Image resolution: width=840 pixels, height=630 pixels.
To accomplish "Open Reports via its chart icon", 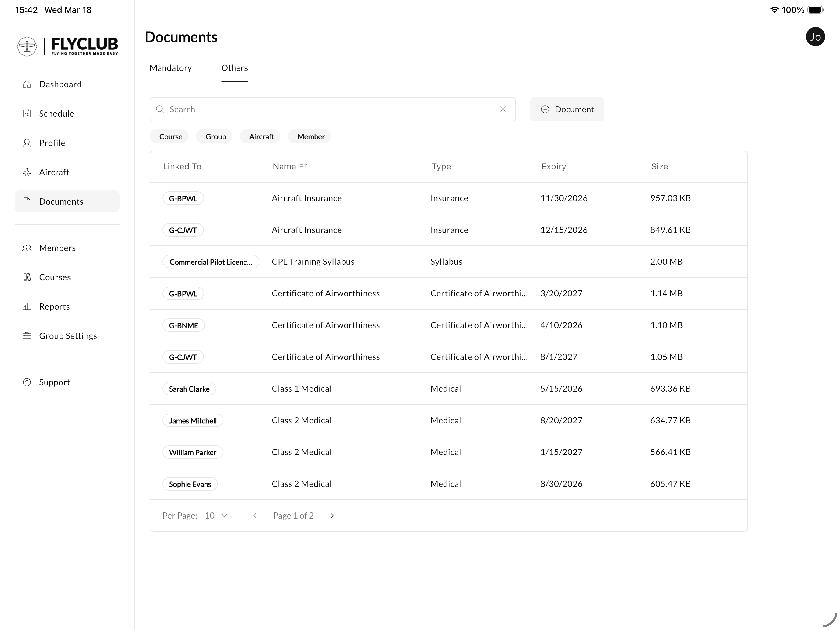I will [x=27, y=306].
